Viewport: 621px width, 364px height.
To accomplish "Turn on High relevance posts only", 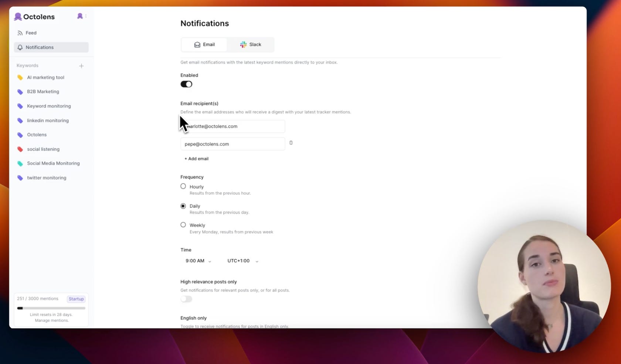I will click(186, 299).
